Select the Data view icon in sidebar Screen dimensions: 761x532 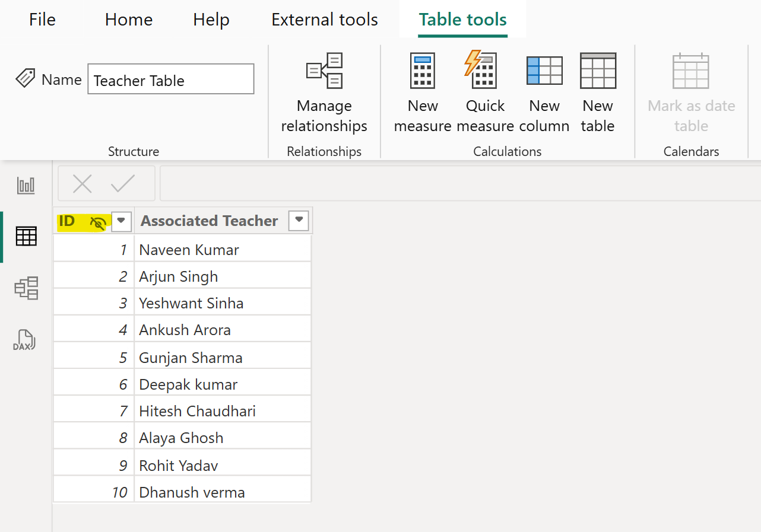pyautogui.click(x=25, y=236)
